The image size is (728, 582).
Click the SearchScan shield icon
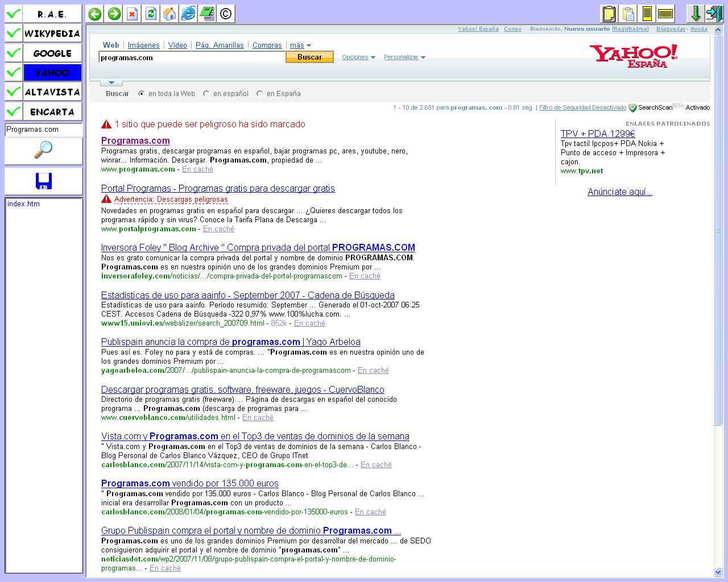coord(632,108)
